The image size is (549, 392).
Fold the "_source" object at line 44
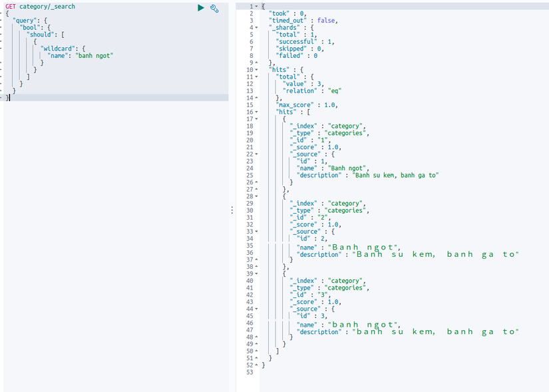(257, 309)
